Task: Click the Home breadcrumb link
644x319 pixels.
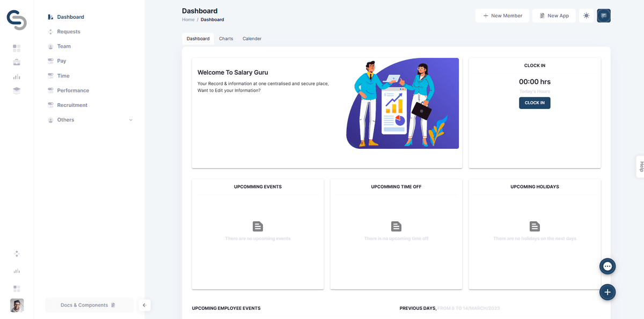Action: [x=188, y=20]
